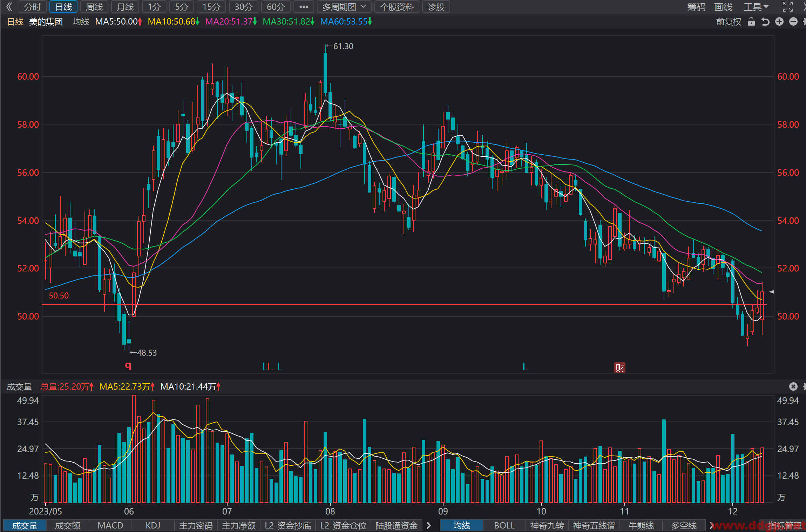Select the 神奇九转 overlay tab
This screenshot has height=532, width=806.
547,525
